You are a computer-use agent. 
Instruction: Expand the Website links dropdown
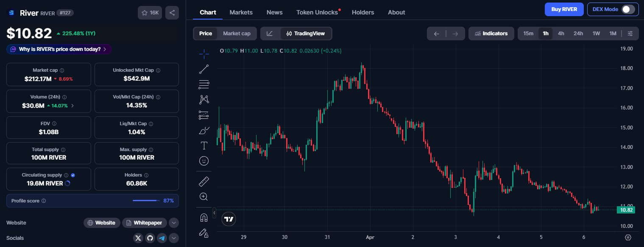pos(174,223)
